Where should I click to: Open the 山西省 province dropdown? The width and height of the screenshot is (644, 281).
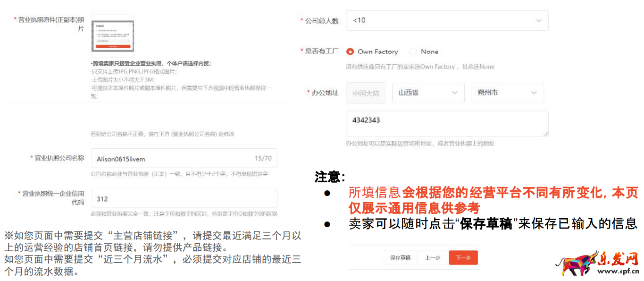click(x=428, y=93)
